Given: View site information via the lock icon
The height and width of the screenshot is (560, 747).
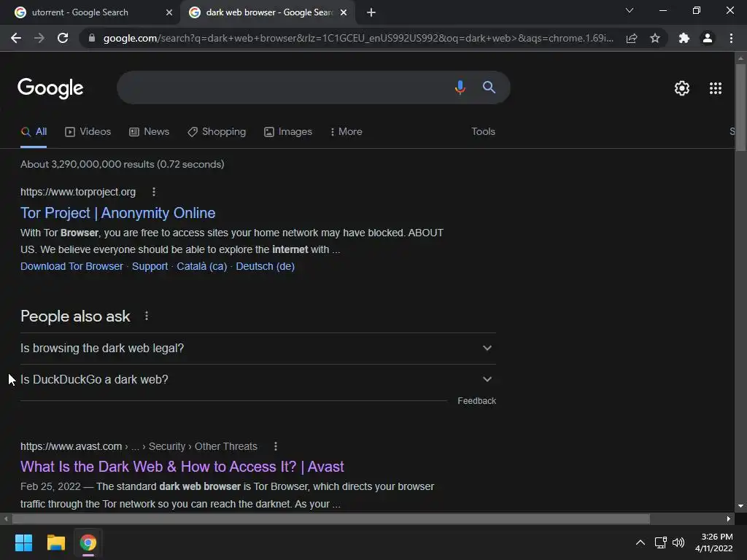Looking at the screenshot, I should tap(92, 38).
